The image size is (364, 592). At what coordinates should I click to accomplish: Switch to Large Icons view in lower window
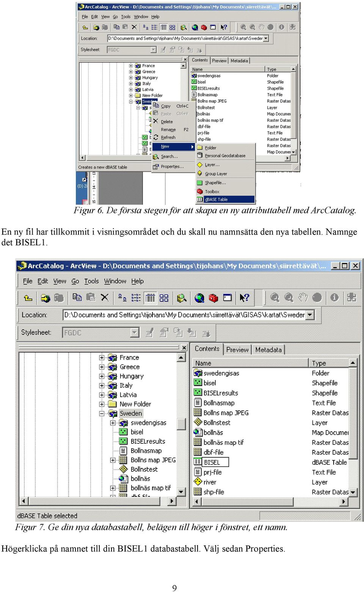[122, 298]
